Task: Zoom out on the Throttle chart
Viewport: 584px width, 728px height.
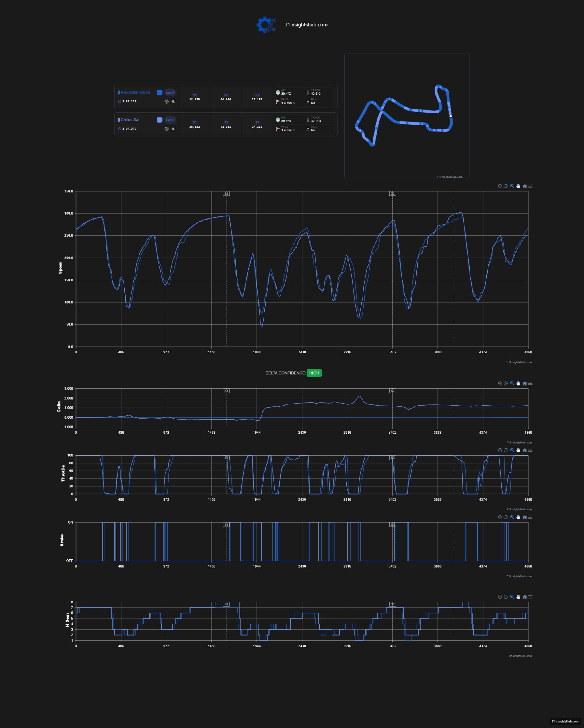Action: (x=505, y=450)
